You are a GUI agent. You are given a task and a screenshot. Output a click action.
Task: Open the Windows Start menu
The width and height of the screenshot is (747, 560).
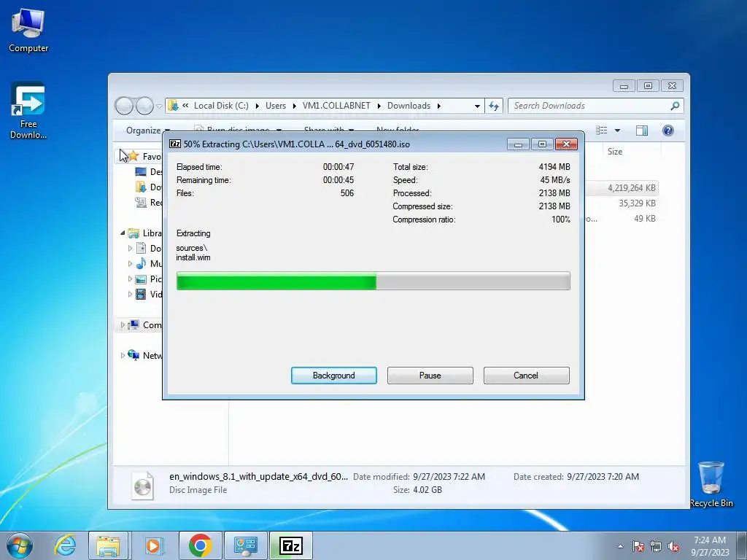(20, 545)
